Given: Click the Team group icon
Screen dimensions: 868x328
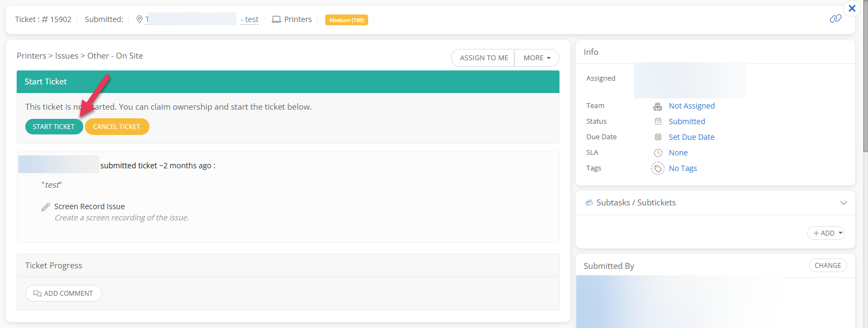Looking at the screenshot, I should (x=657, y=106).
